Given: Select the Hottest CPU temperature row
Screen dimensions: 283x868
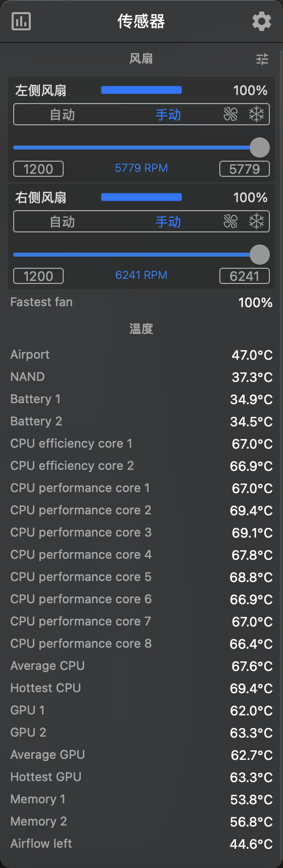Looking at the screenshot, I should 141,688.
